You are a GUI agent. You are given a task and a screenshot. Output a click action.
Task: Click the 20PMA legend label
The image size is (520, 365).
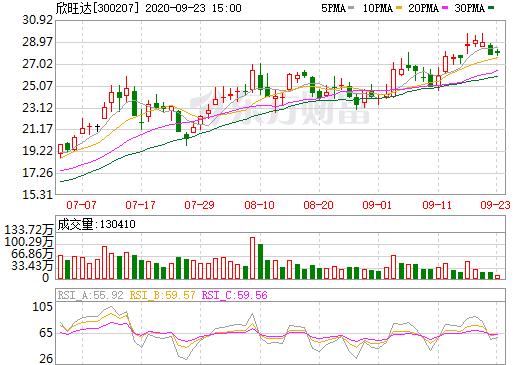pos(423,8)
